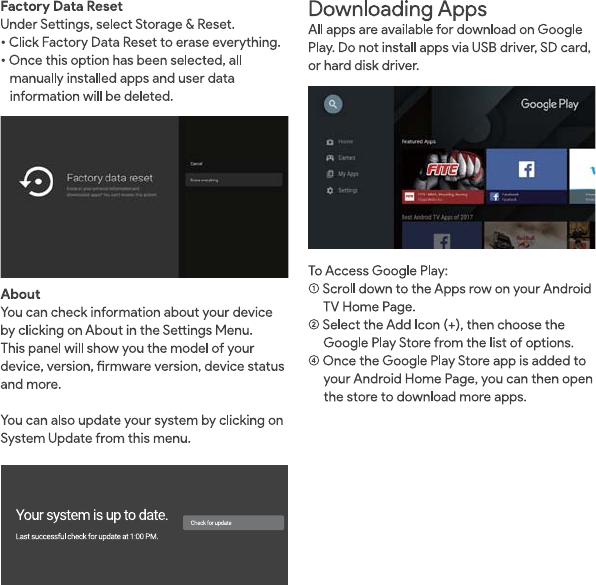Select the Red Bull app tile
Screen dimensions: 596x585
point(525,235)
